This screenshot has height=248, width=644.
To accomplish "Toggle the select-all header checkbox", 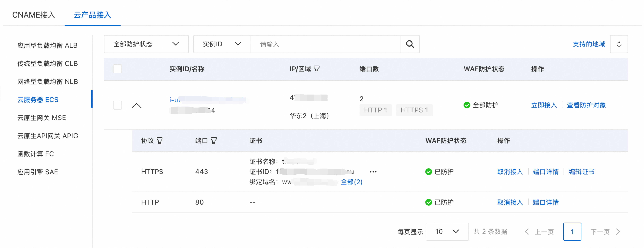I will 117,69.
